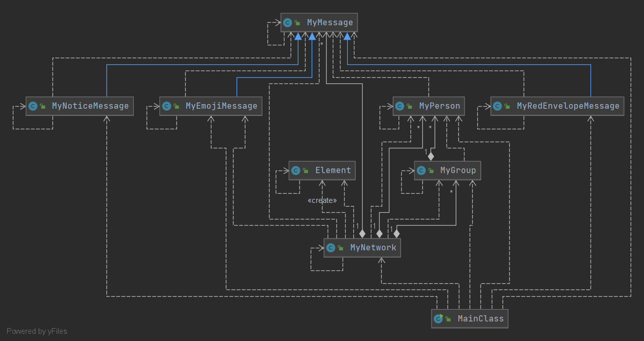The image size is (644, 341).
Task: Click the «create» edge label
Action: [x=322, y=200]
